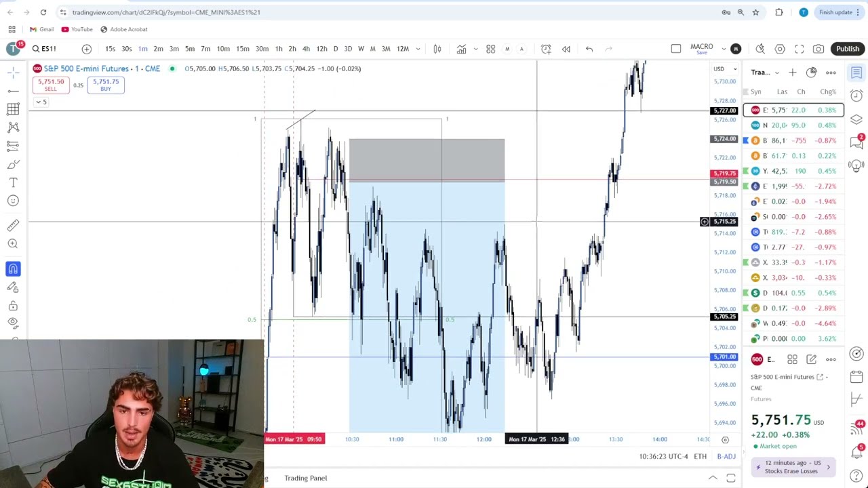
Task: Click the 5,751.75 BUY button
Action: tap(106, 85)
